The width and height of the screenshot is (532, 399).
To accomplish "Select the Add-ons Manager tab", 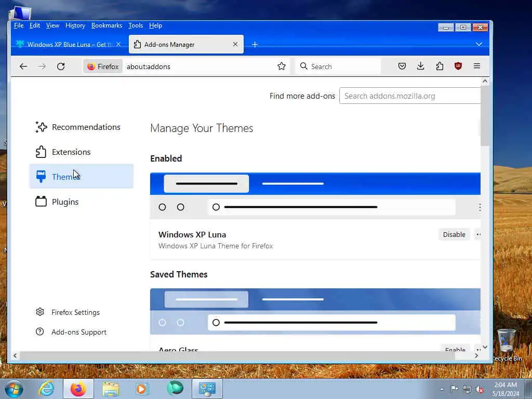I will (186, 45).
